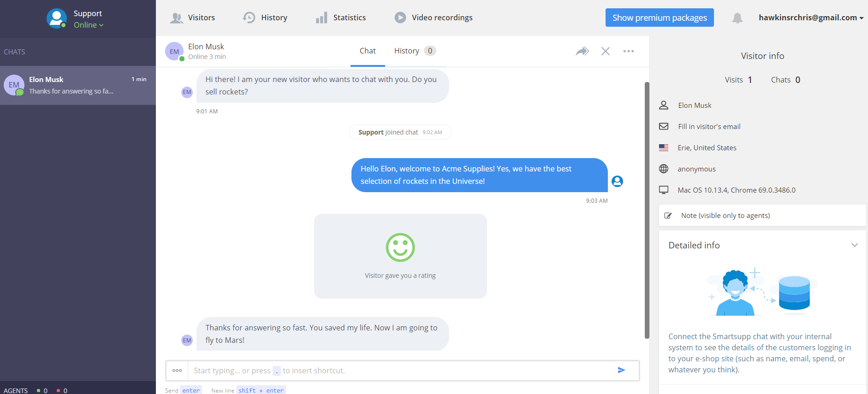Click the notification bell icon
The width and height of the screenshot is (868, 394).
[x=737, y=18]
